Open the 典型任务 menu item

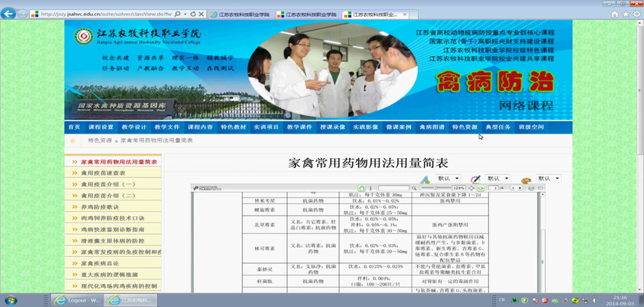pyautogui.click(x=498, y=127)
